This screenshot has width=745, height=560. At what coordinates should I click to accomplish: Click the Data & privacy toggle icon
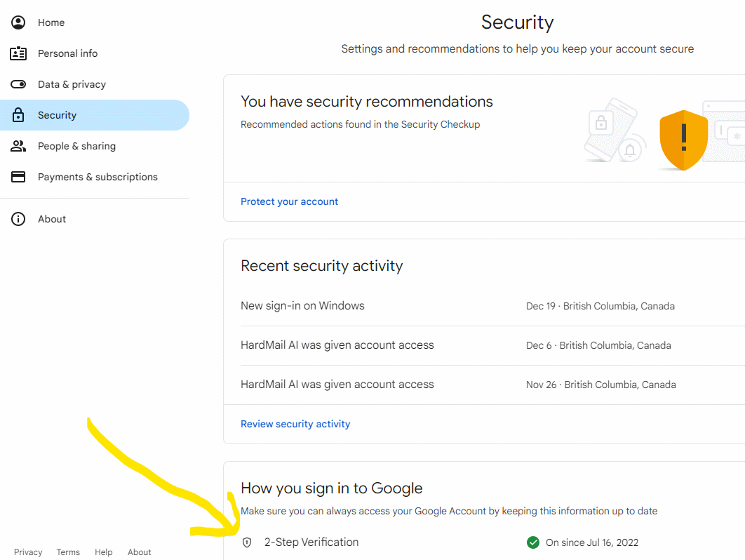coord(18,84)
